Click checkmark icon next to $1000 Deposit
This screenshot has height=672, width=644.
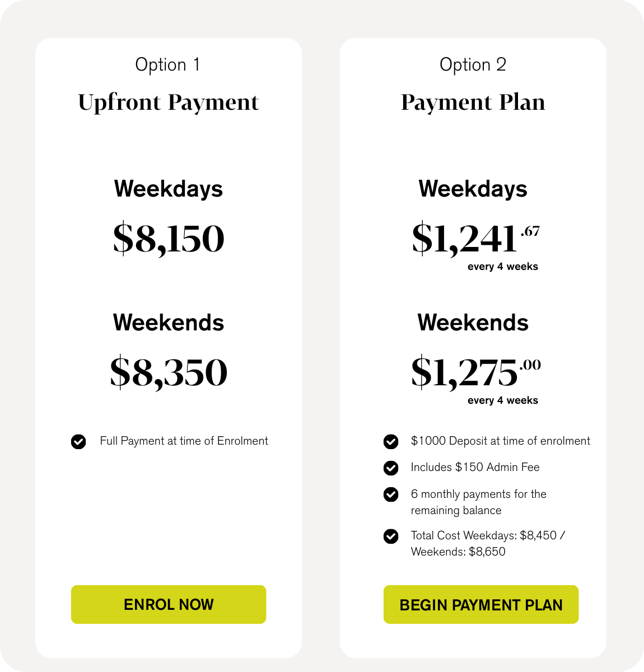coord(391,442)
